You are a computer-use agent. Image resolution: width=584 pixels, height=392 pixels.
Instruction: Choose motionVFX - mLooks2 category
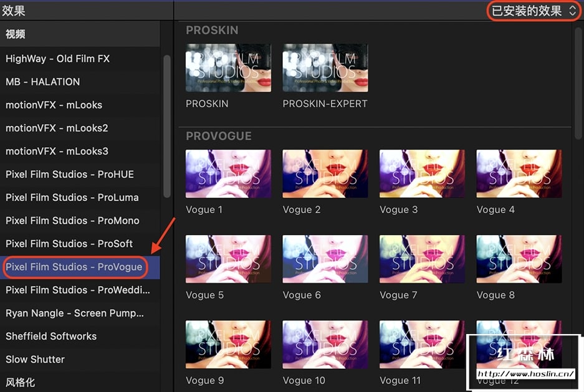80,128
